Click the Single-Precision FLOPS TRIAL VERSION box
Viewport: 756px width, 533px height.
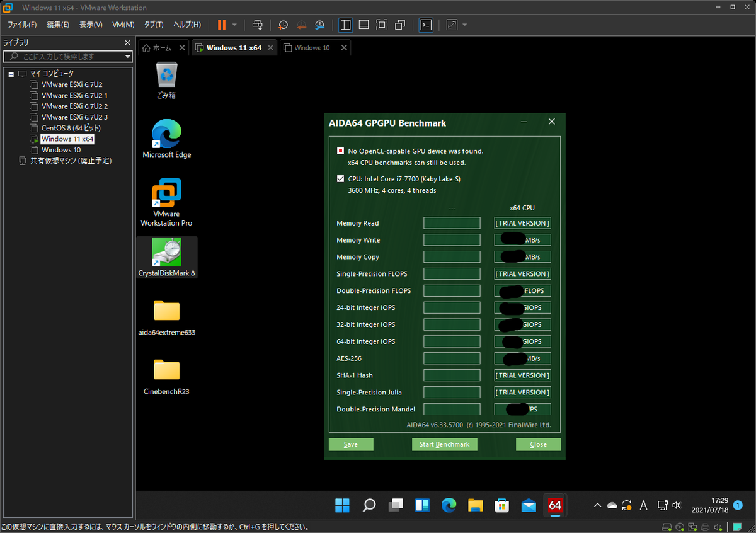[522, 274]
